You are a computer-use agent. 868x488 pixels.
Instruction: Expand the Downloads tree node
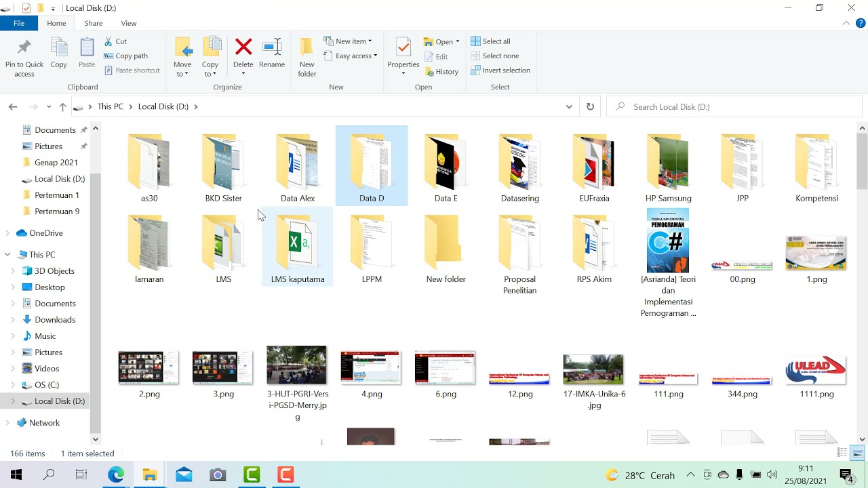13,320
